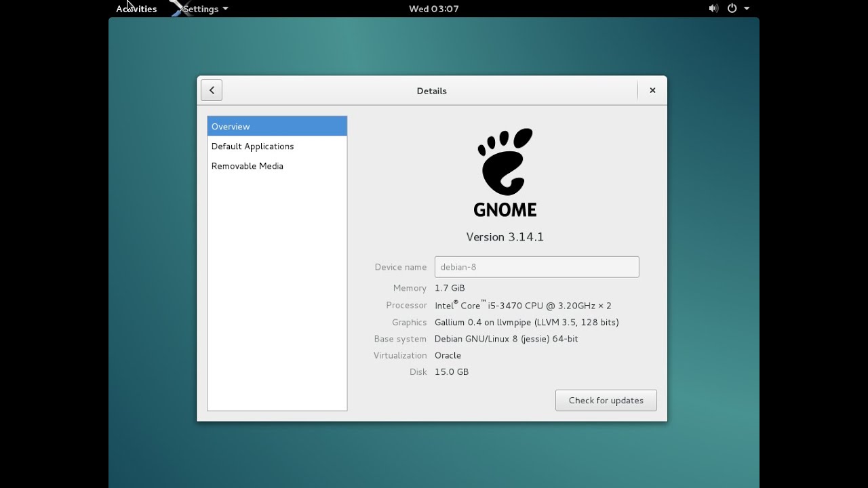Image resolution: width=868 pixels, height=488 pixels.
Task: Select Removable Media in the sidebar
Action: [x=277, y=165]
